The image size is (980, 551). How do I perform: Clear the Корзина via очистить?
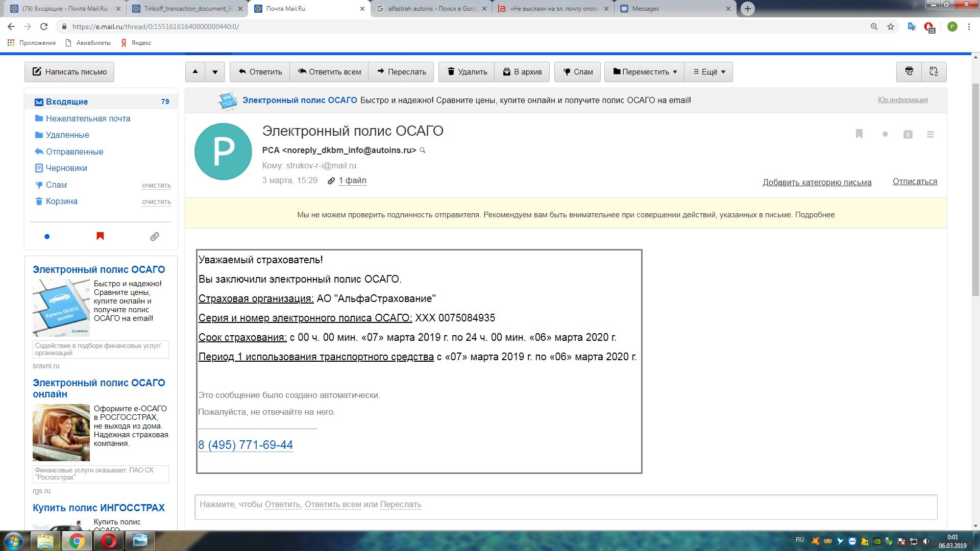click(x=156, y=202)
